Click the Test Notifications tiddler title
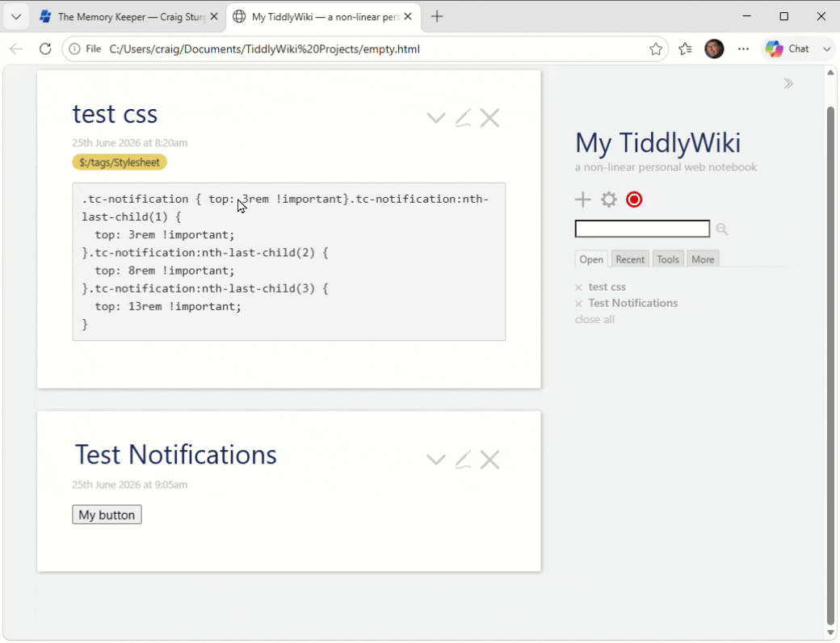Screen dimensions: 840x643 [175, 455]
